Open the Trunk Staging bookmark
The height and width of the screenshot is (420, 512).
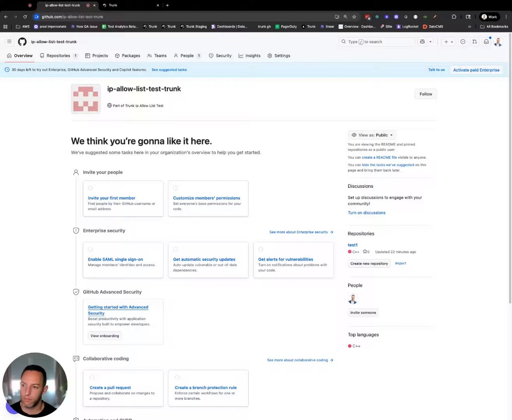[x=193, y=27]
